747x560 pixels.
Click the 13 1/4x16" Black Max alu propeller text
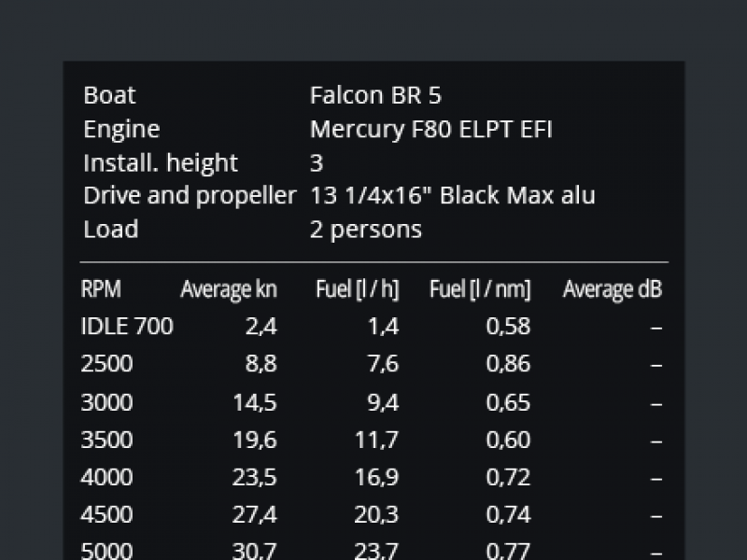(x=453, y=195)
